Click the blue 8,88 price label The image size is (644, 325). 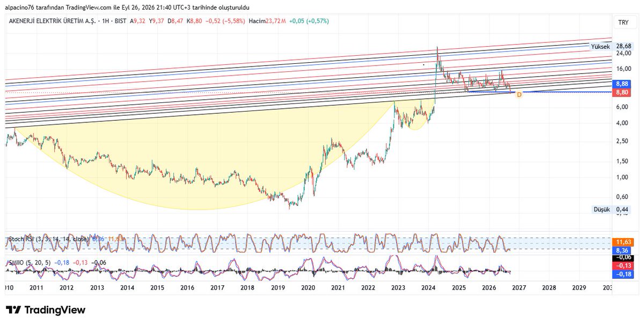pos(623,84)
